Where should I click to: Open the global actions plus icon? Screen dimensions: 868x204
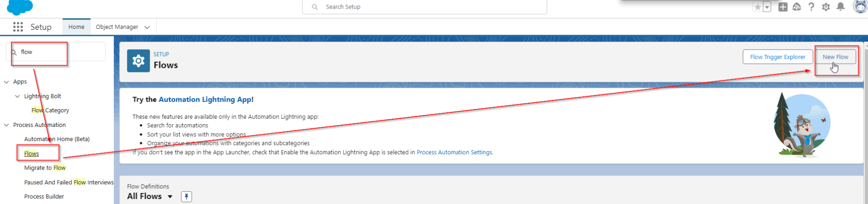pos(783,7)
